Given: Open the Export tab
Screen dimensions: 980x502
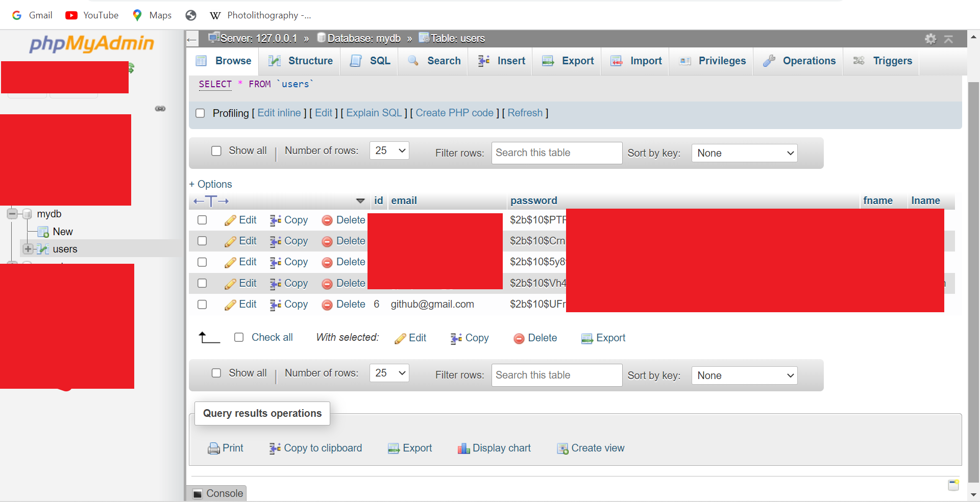Looking at the screenshot, I should (x=568, y=61).
